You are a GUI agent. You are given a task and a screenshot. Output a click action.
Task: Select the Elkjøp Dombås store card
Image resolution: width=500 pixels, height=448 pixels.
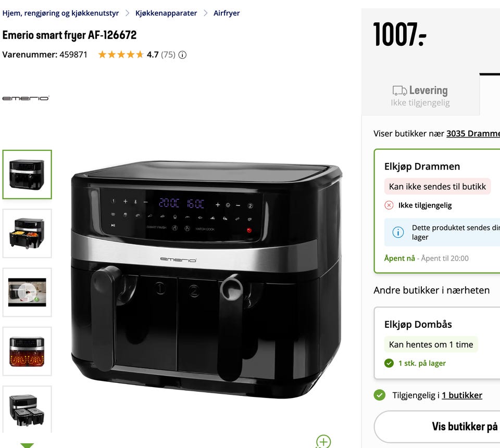[x=437, y=343]
